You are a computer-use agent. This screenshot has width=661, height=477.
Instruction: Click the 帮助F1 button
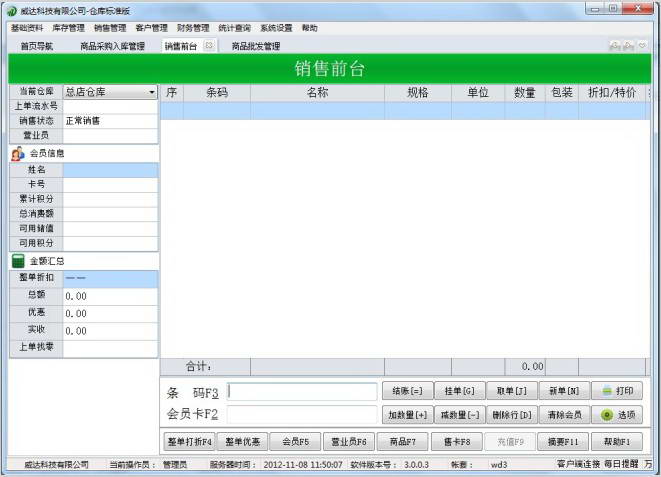[x=617, y=442]
